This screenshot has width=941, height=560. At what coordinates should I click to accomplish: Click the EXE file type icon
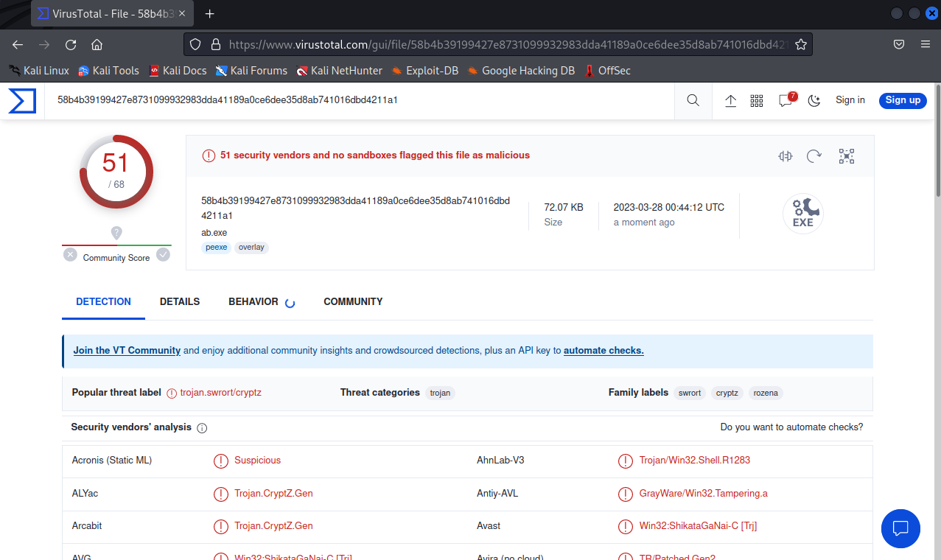tap(803, 214)
